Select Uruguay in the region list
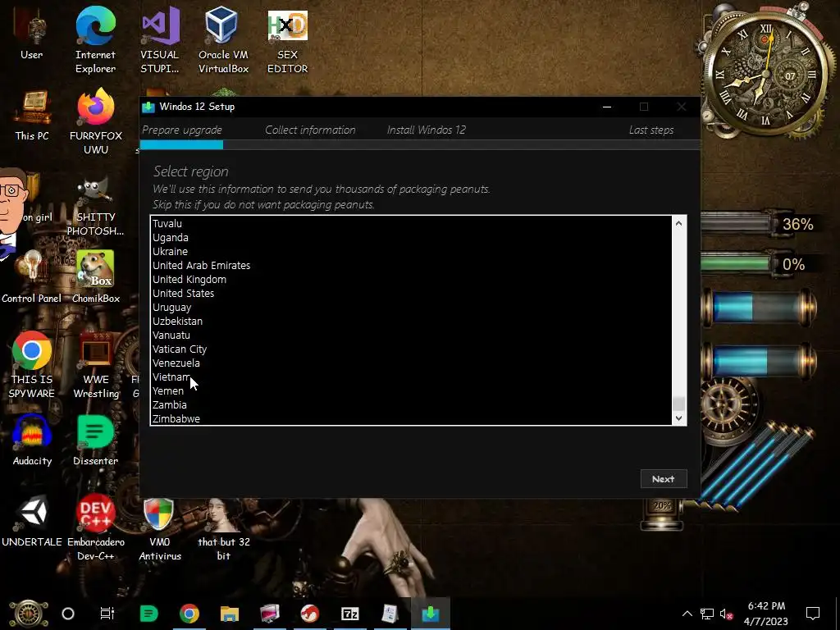This screenshot has width=840, height=630. point(411,307)
